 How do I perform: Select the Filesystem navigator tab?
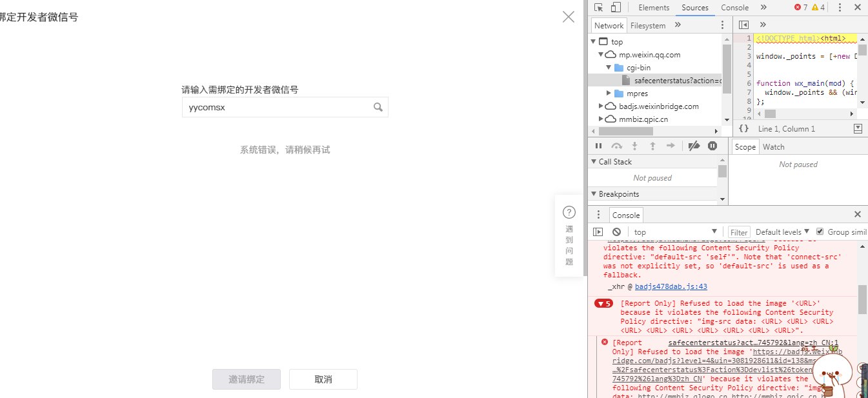tap(648, 25)
